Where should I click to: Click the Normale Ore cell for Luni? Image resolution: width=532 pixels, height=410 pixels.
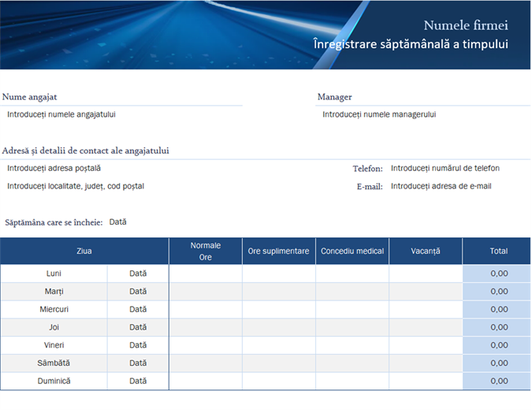pos(206,274)
